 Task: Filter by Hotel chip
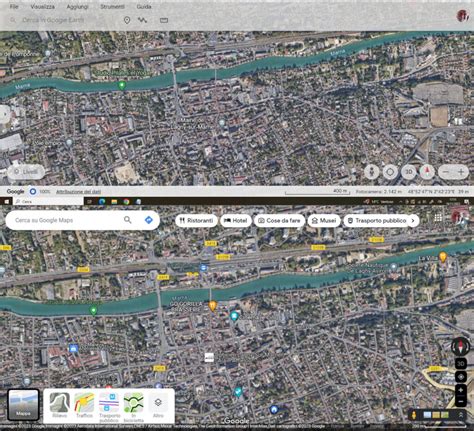[x=236, y=221]
